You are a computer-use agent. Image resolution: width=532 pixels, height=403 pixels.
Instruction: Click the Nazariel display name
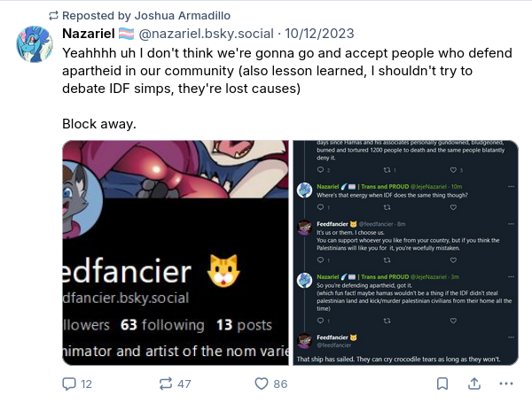click(93, 34)
